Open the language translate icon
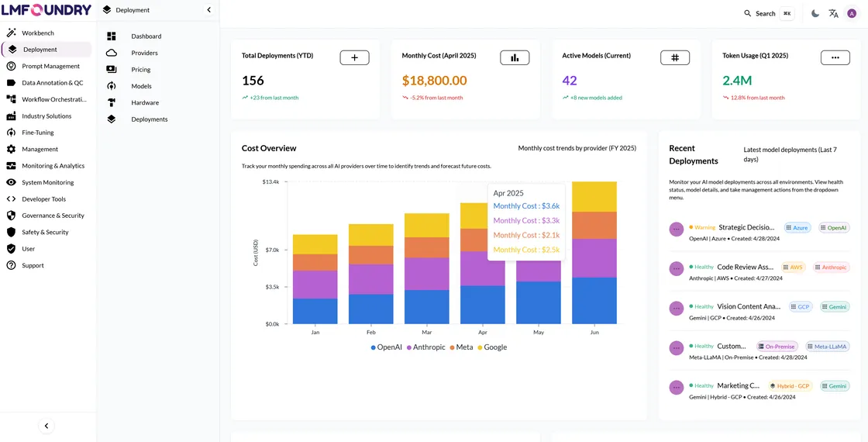Viewport: 868px width, 442px height. [833, 13]
